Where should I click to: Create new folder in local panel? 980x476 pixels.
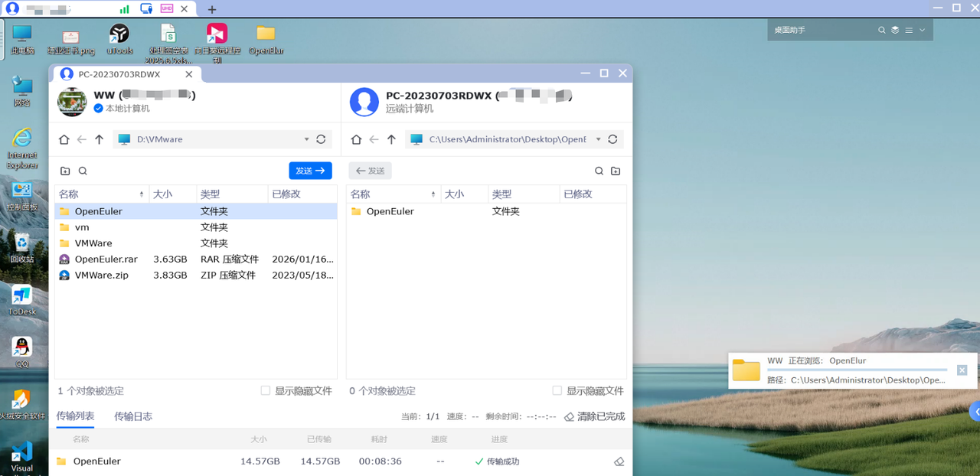pos(65,171)
